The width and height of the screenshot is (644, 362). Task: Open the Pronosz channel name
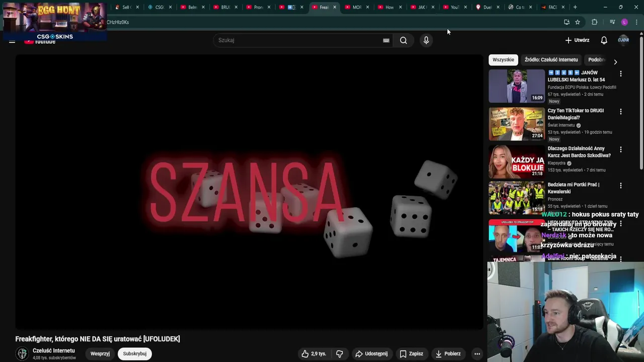coord(555,199)
